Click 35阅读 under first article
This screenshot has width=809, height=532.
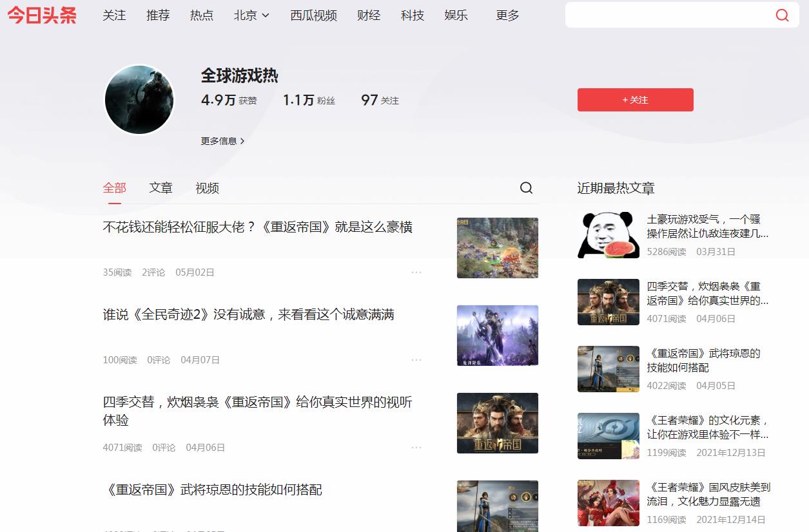(117, 272)
